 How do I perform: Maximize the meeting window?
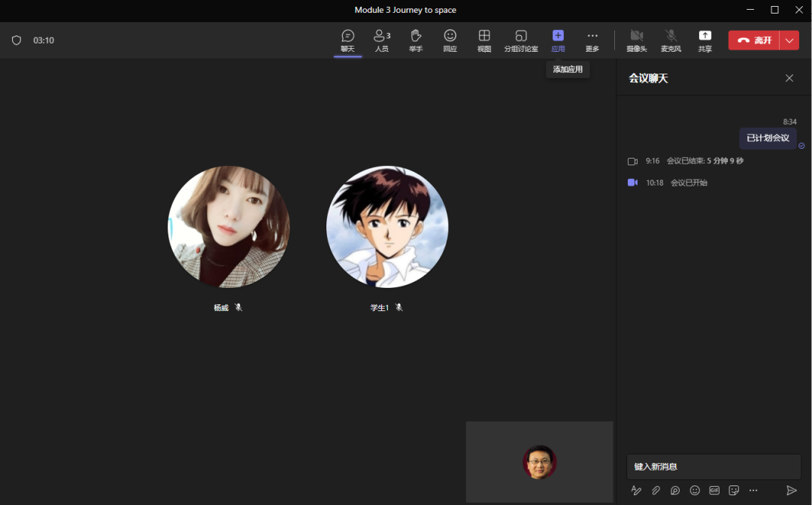pyautogui.click(x=774, y=9)
